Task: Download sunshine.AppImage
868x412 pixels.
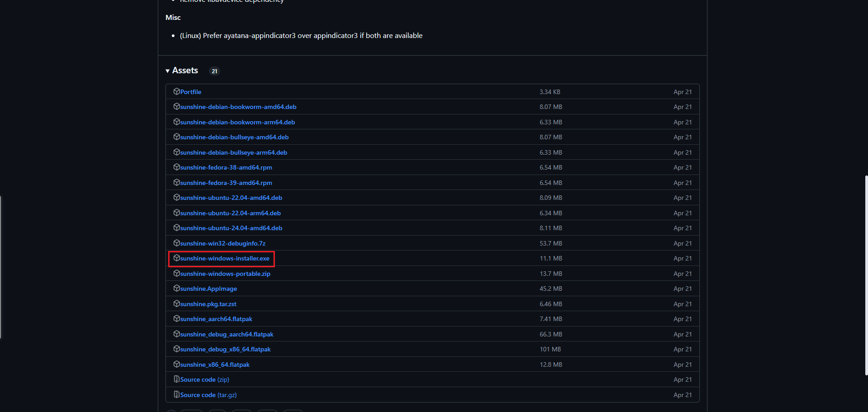Action: (x=208, y=289)
